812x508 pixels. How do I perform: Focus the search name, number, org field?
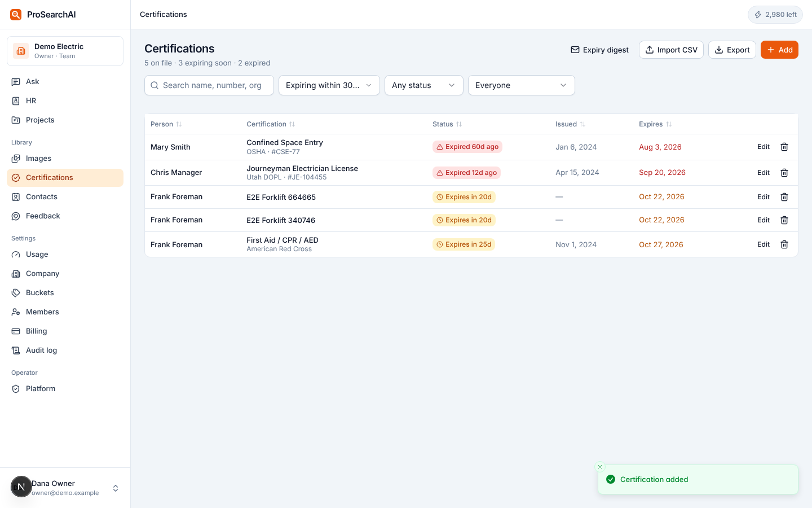tap(209, 85)
